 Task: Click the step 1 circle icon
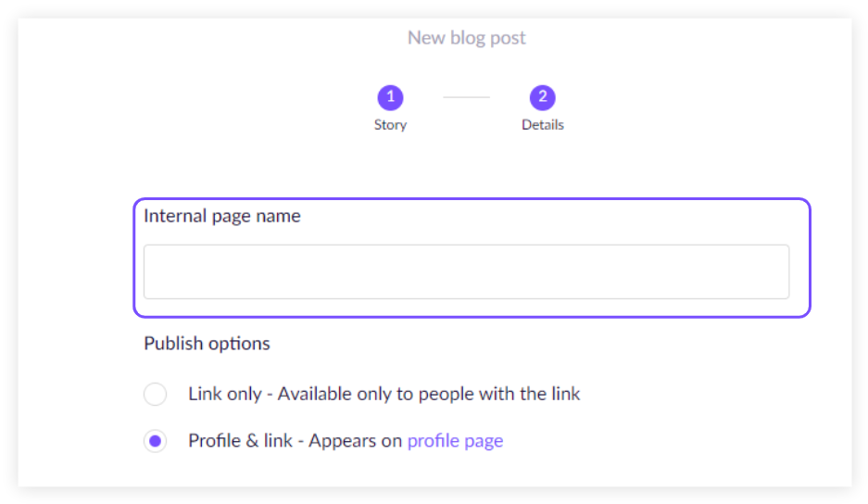point(390,97)
